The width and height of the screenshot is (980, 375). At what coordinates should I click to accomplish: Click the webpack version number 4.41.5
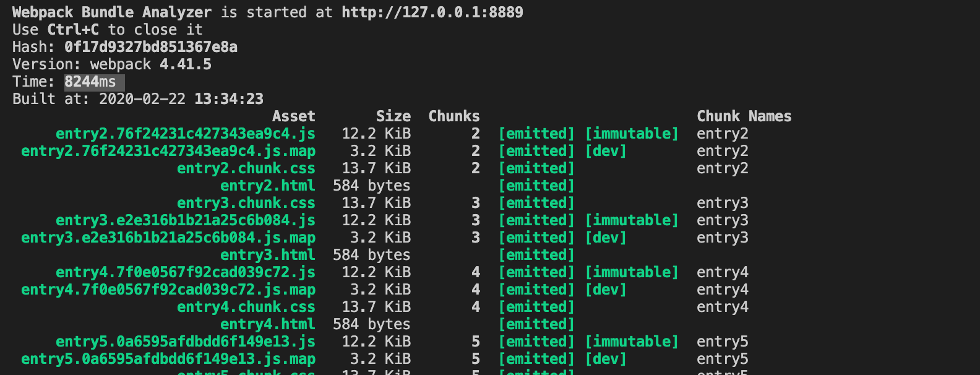[185, 64]
